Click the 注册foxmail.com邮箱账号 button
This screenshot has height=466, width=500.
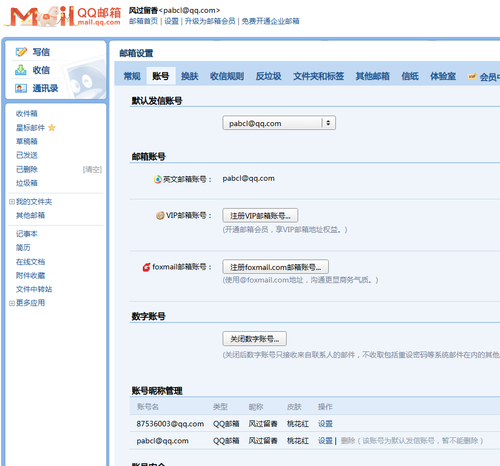pos(276,267)
